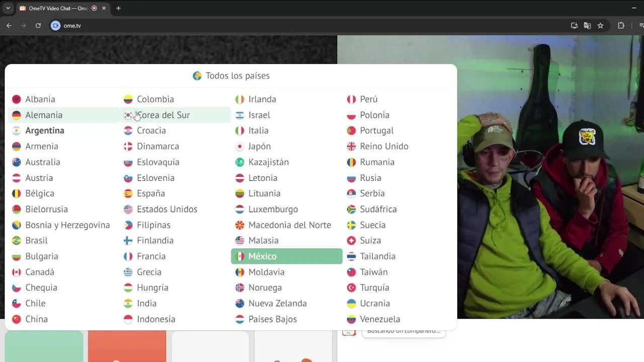Click the install app icon in address bar
The height and width of the screenshot is (362, 644).
click(x=574, y=26)
